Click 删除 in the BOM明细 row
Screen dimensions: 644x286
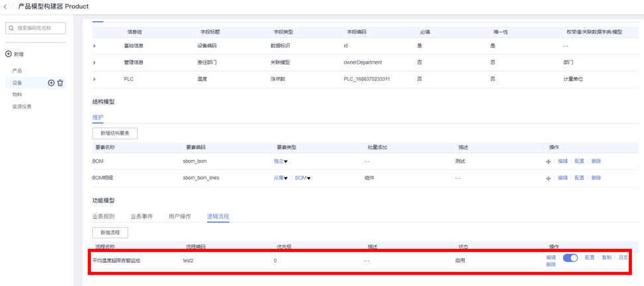click(596, 178)
